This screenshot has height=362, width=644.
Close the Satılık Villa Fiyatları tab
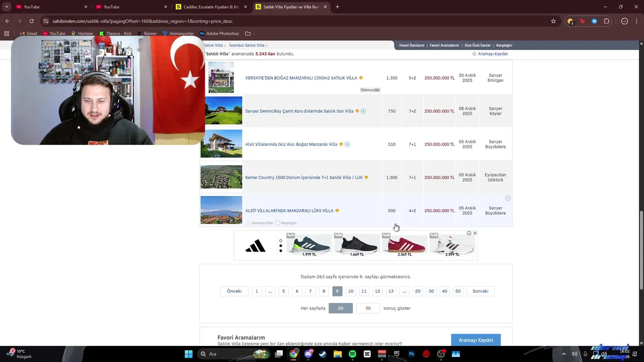(326, 7)
